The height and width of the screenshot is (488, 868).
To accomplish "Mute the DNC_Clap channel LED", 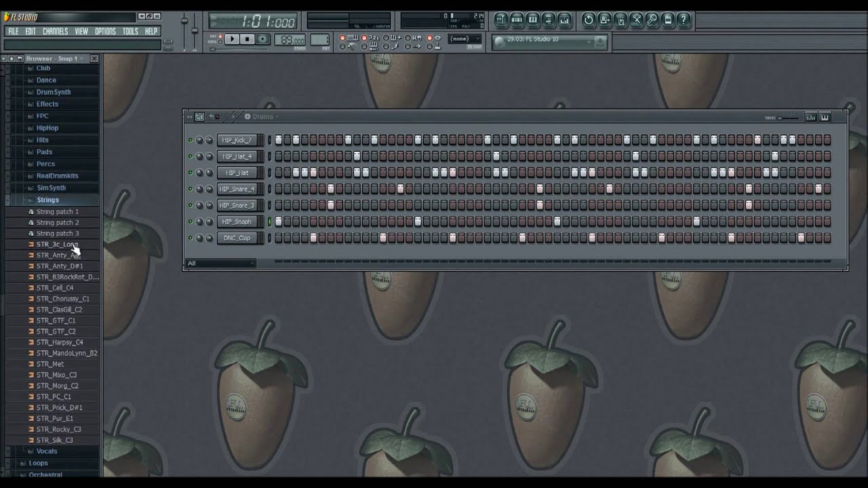I will point(190,238).
